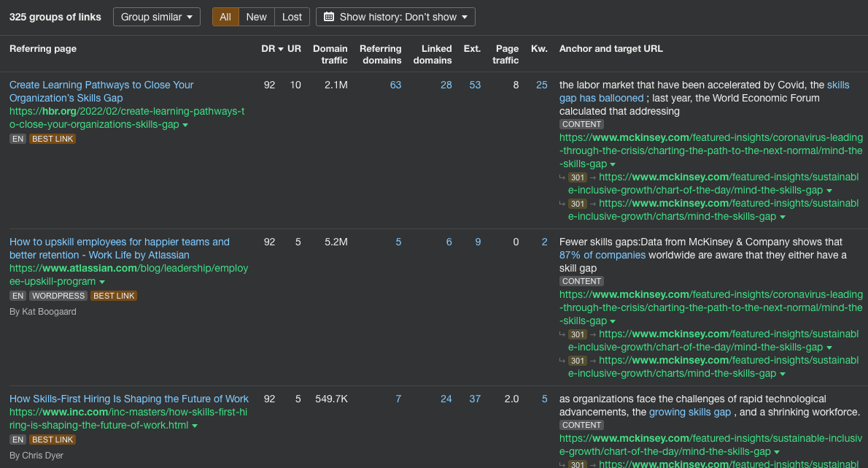Open the '87% of companies' anchor link
The width and height of the screenshot is (868, 468).
pos(602,255)
